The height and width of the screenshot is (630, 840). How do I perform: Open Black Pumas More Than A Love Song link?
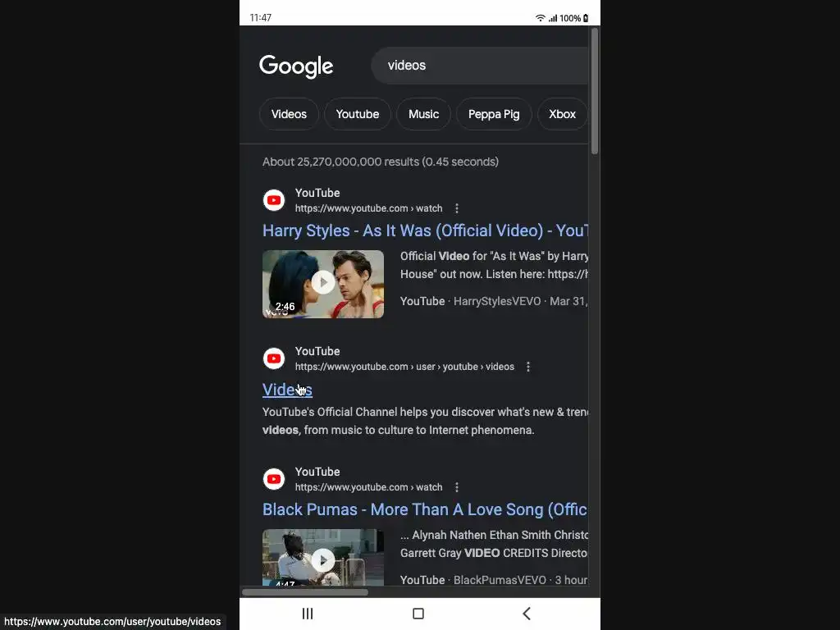coord(426,509)
